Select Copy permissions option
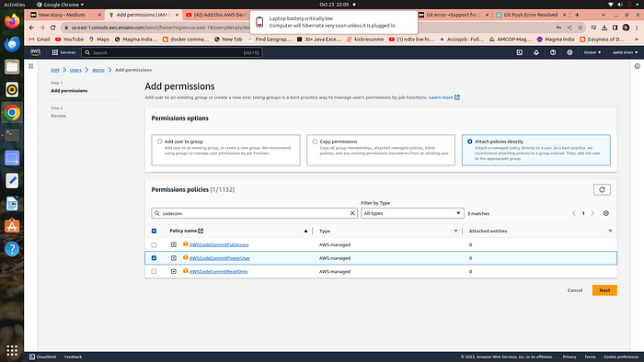Image resolution: width=644 pixels, height=362 pixels. [x=315, y=141]
